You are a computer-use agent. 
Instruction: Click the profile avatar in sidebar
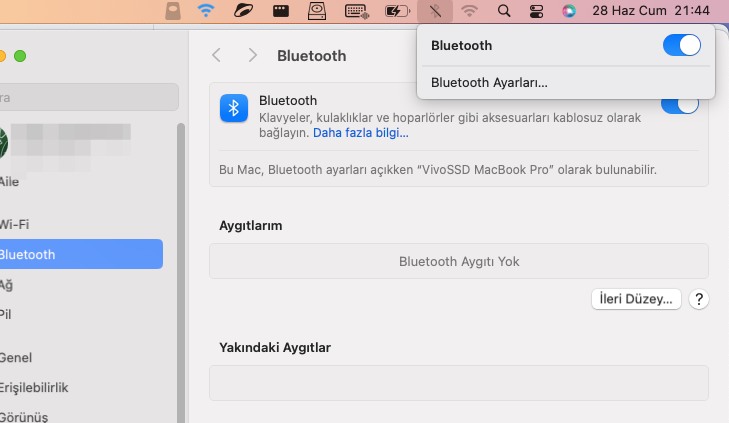(4, 142)
